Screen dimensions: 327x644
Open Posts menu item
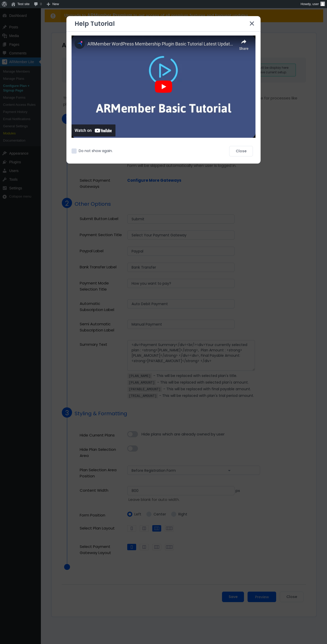click(20, 27)
